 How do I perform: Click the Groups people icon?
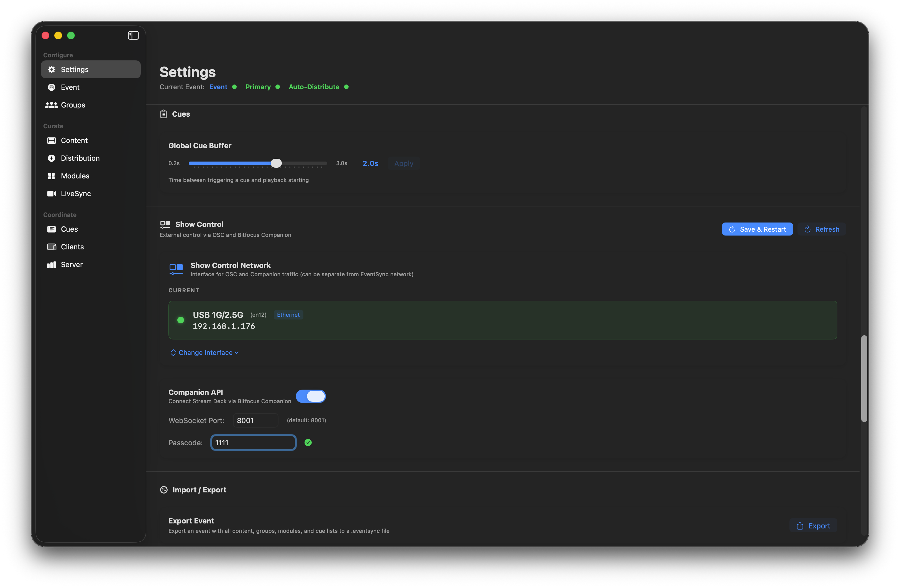pos(52,105)
